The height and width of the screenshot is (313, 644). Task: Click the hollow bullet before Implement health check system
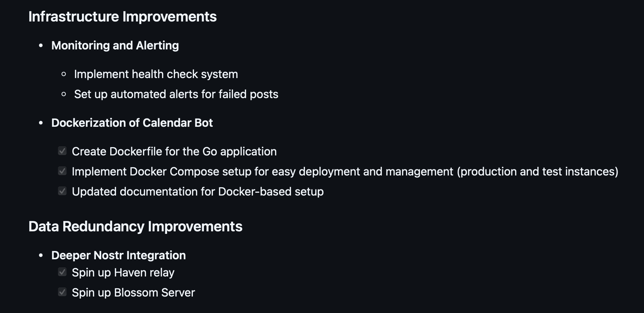pyautogui.click(x=64, y=74)
